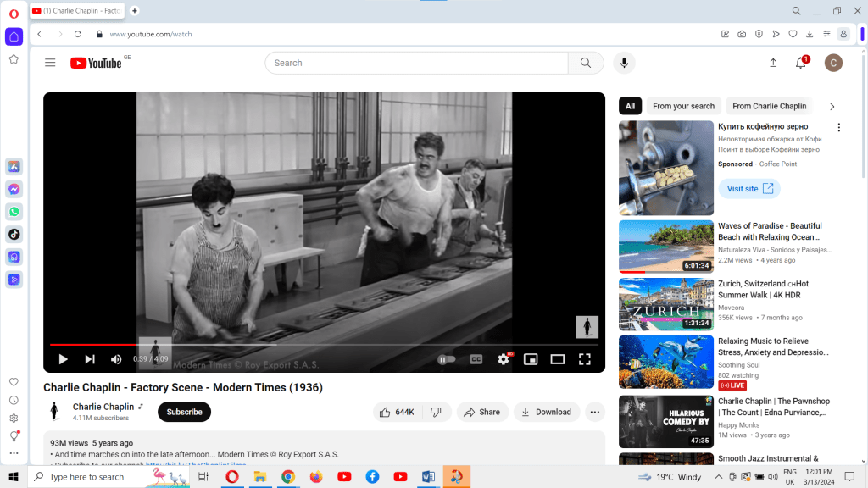This screenshot has height=488, width=868.
Task: Open the Create upload icon
Action: tap(773, 63)
